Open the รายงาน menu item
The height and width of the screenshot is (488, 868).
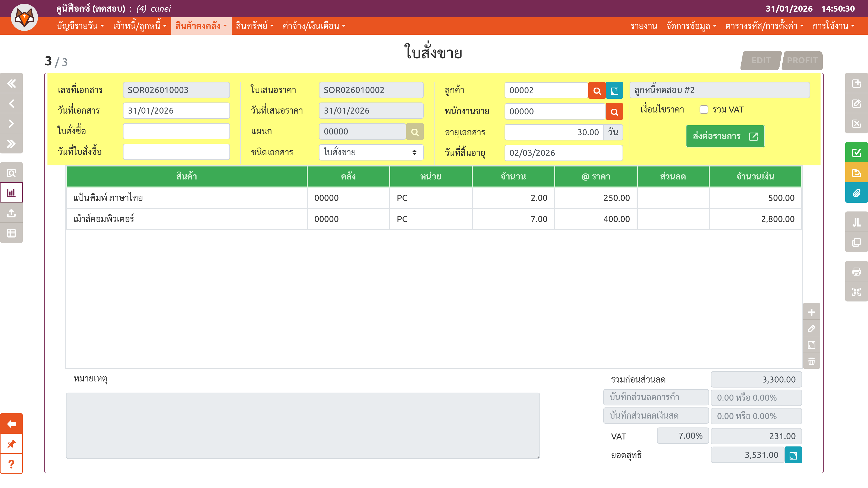pos(644,26)
